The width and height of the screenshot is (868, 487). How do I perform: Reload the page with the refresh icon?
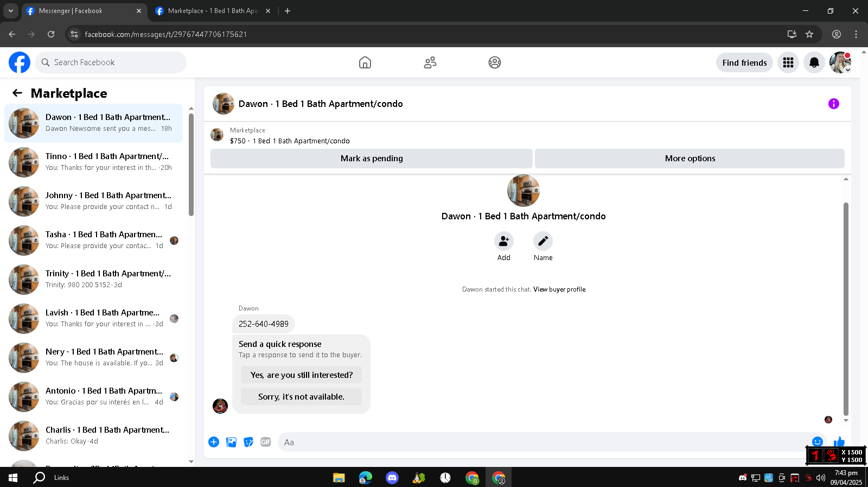point(51,34)
